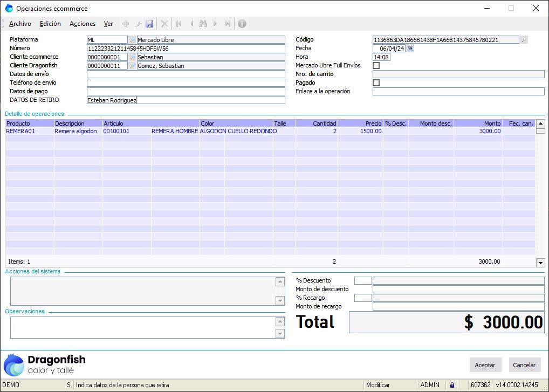
Task: Click the Cliente ecommerce code field 0000000001
Action: tap(107, 57)
